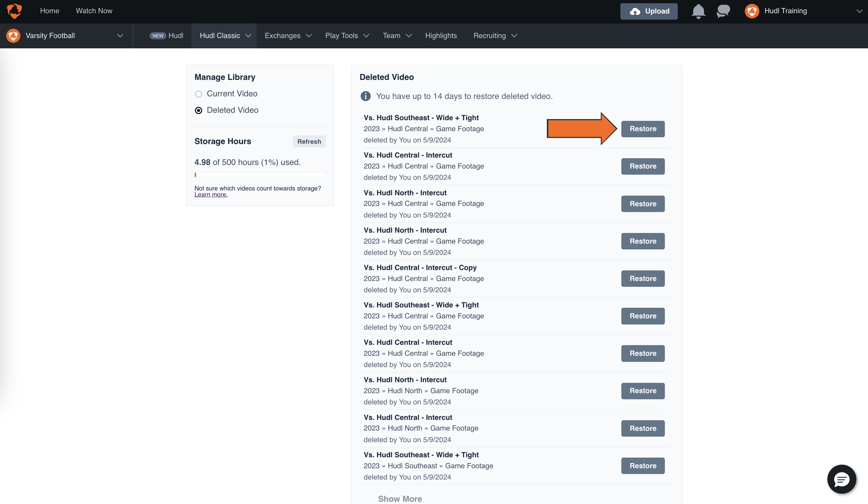Click the info icon beside restore notice

(365, 96)
